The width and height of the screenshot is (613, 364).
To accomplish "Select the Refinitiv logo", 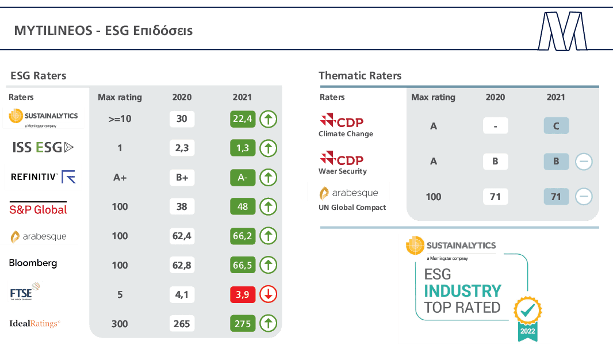I will tap(43, 177).
